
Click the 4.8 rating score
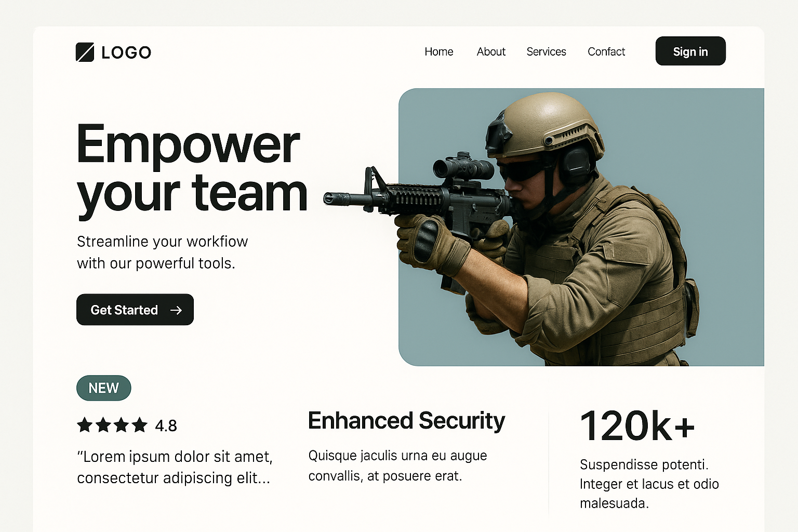click(166, 426)
